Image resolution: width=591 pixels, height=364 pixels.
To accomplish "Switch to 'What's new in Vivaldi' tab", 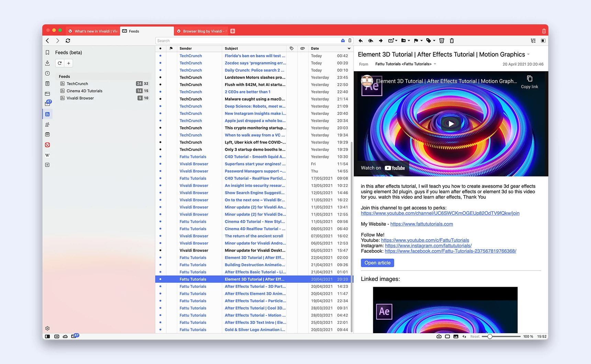I will (x=93, y=31).
